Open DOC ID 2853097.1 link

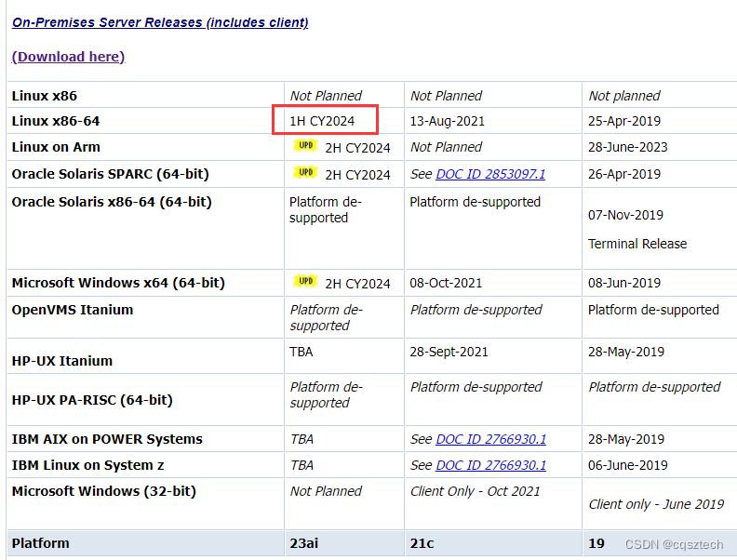pyautogui.click(x=490, y=174)
